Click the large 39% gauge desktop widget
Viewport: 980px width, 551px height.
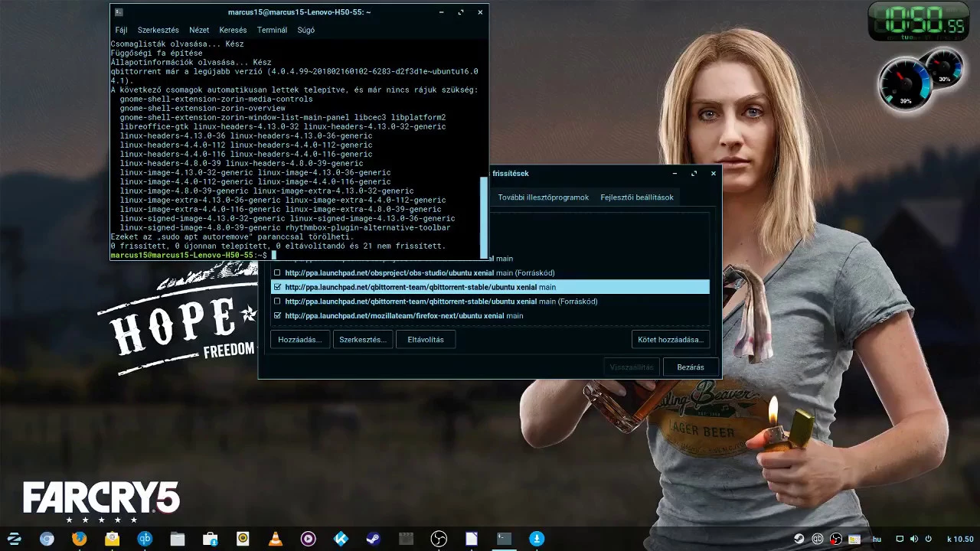pyautogui.click(x=904, y=84)
